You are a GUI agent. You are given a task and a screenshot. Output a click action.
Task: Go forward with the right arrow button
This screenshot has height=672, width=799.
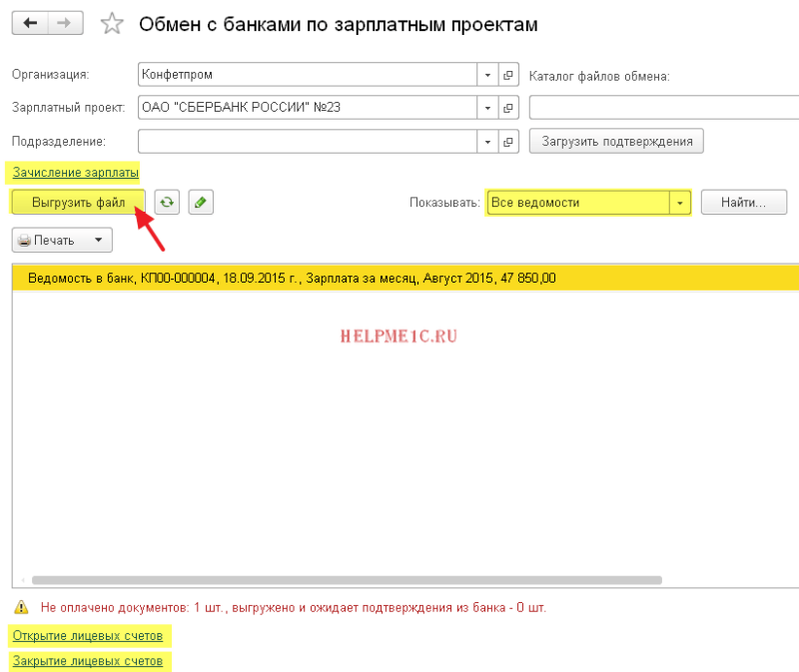click(65, 23)
